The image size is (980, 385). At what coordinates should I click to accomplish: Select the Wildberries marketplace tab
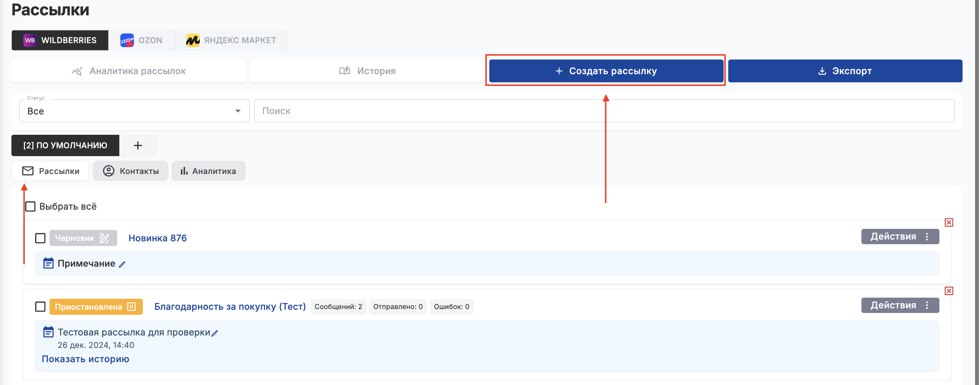[60, 40]
